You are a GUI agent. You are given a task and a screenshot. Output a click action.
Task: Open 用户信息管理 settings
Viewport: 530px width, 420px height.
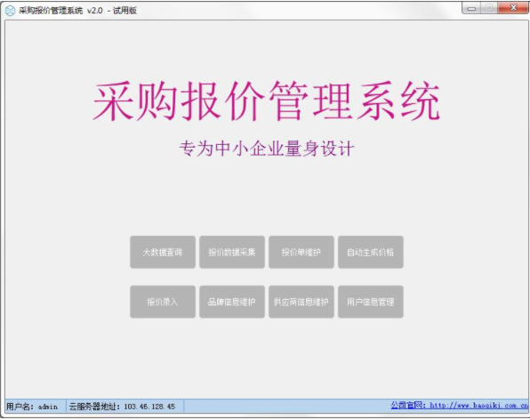[371, 302]
